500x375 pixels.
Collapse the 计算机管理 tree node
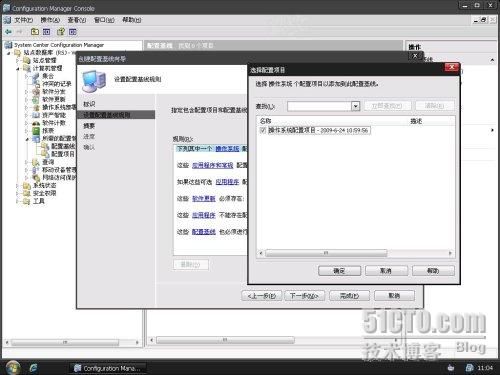(18, 69)
